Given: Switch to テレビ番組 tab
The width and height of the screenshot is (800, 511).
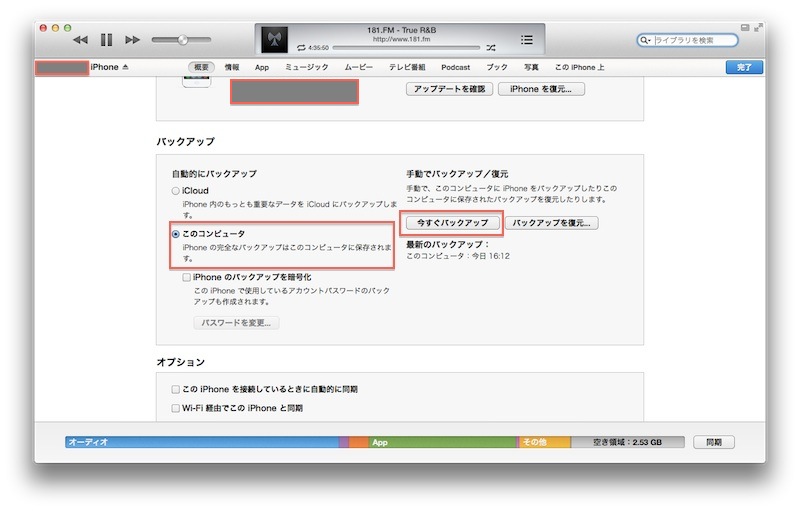Looking at the screenshot, I should tap(407, 67).
